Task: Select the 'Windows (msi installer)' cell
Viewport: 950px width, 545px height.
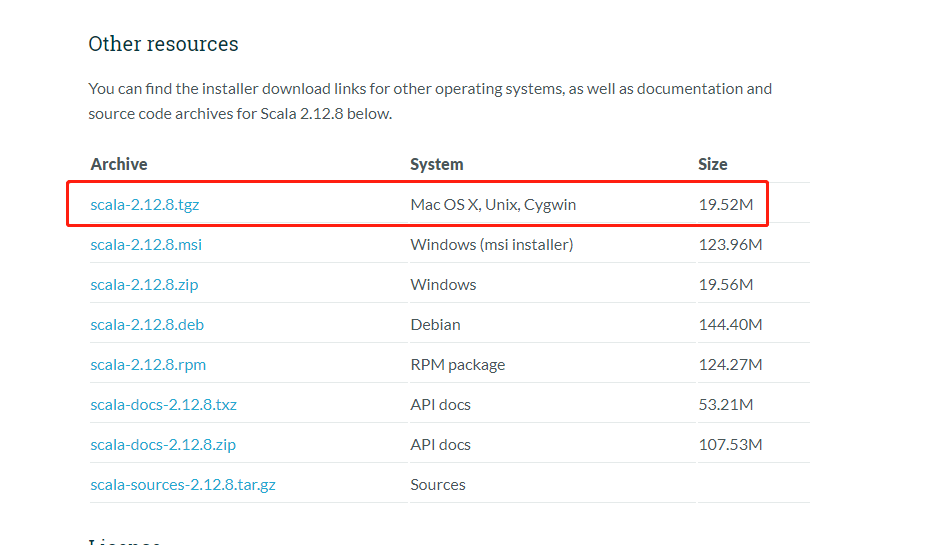Action: tap(492, 245)
